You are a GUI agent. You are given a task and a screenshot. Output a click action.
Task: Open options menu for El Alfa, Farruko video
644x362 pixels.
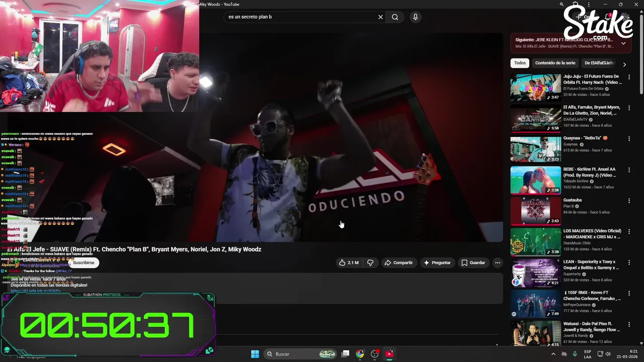pyautogui.click(x=629, y=108)
